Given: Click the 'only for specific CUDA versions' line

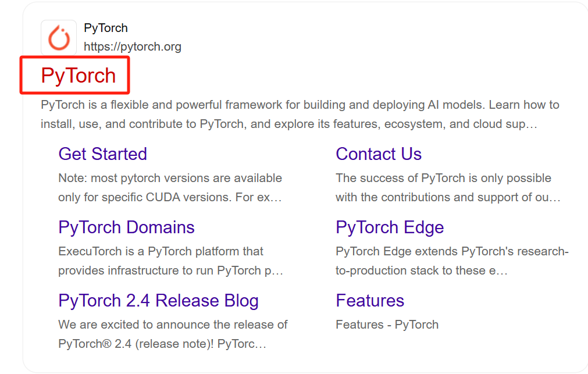Looking at the screenshot, I should point(170,197).
